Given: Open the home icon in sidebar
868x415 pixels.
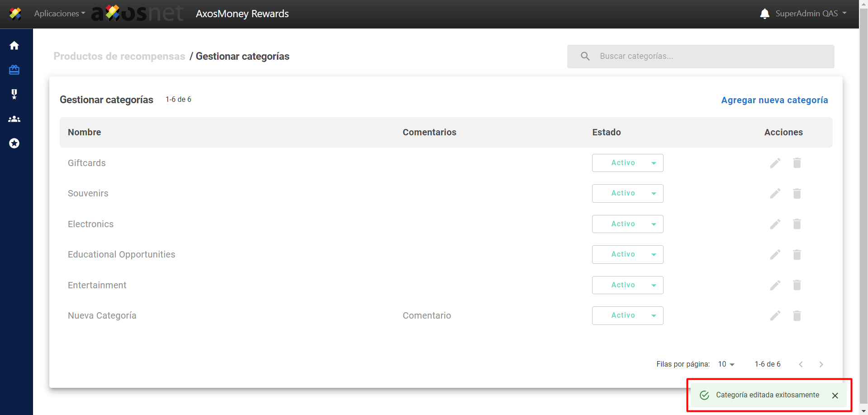Looking at the screenshot, I should tap(14, 46).
